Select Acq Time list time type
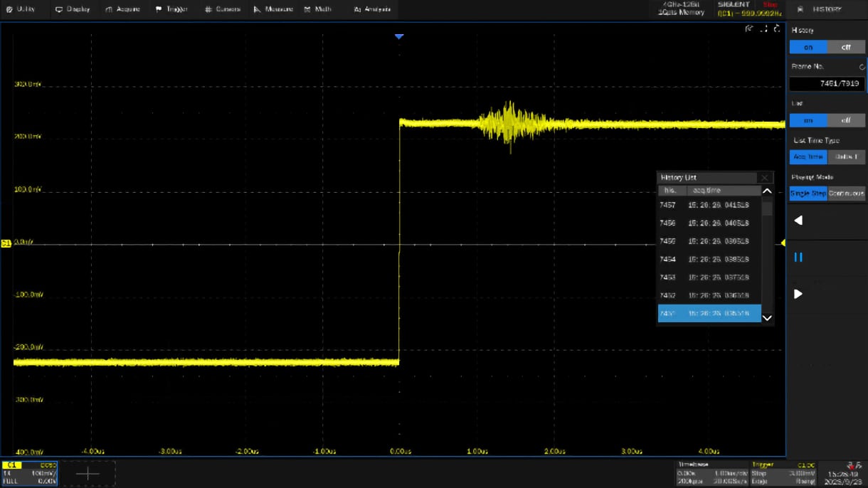 tap(808, 157)
